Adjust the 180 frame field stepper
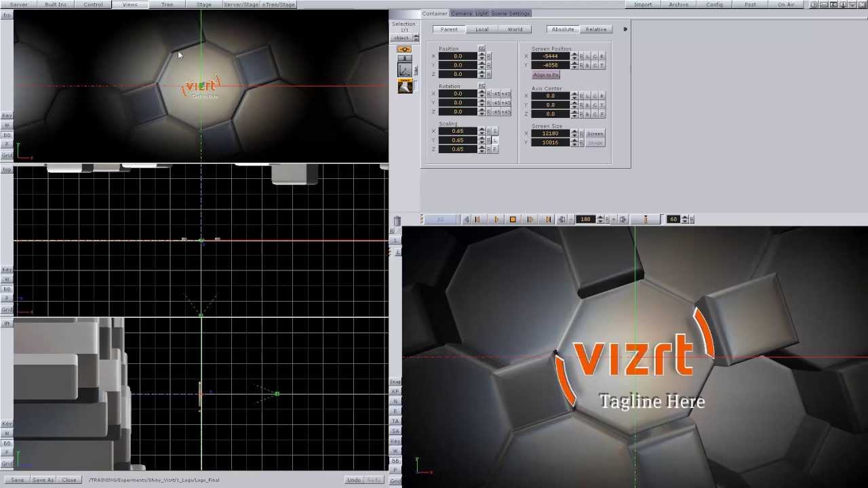The height and width of the screenshot is (488, 868). (x=600, y=220)
